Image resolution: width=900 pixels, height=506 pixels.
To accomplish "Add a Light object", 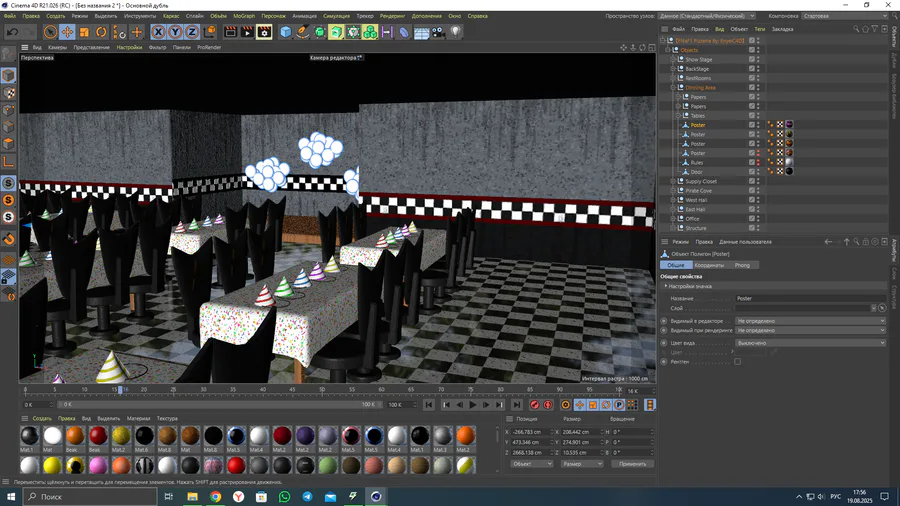I will (456, 32).
